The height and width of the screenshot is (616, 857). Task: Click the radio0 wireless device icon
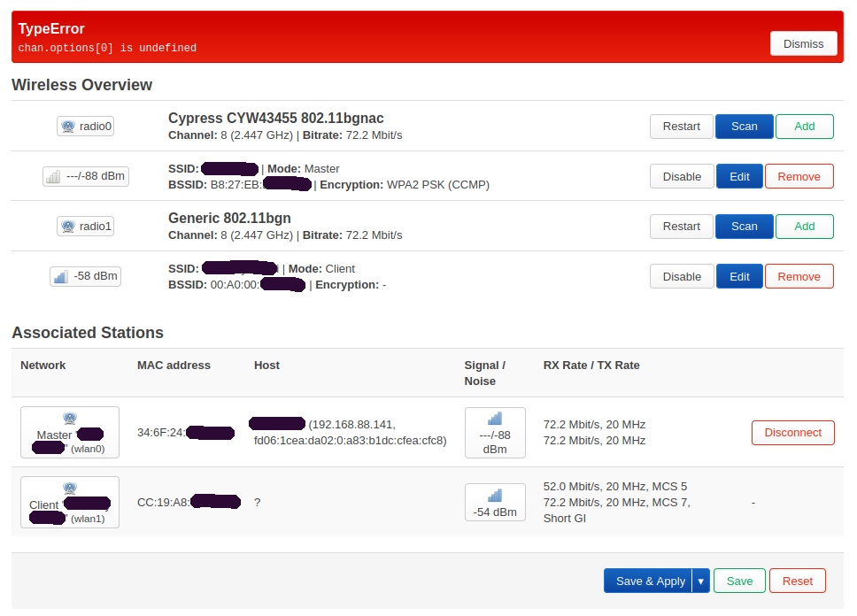click(x=68, y=127)
